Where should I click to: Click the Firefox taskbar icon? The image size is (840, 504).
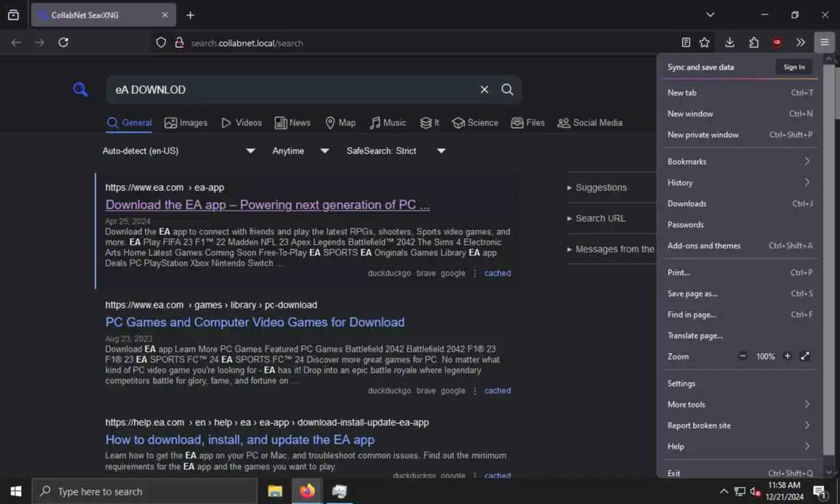pyautogui.click(x=307, y=491)
